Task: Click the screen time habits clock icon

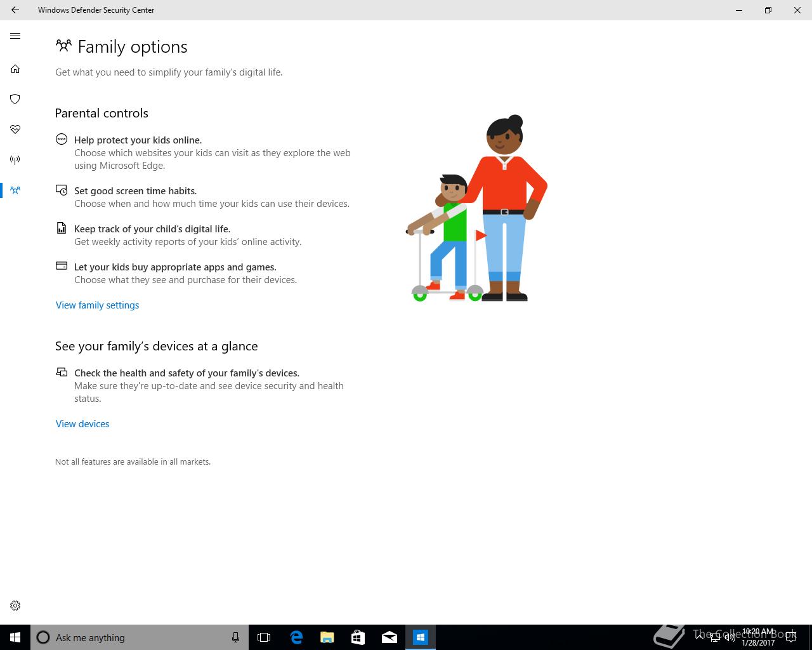Action: click(62, 190)
